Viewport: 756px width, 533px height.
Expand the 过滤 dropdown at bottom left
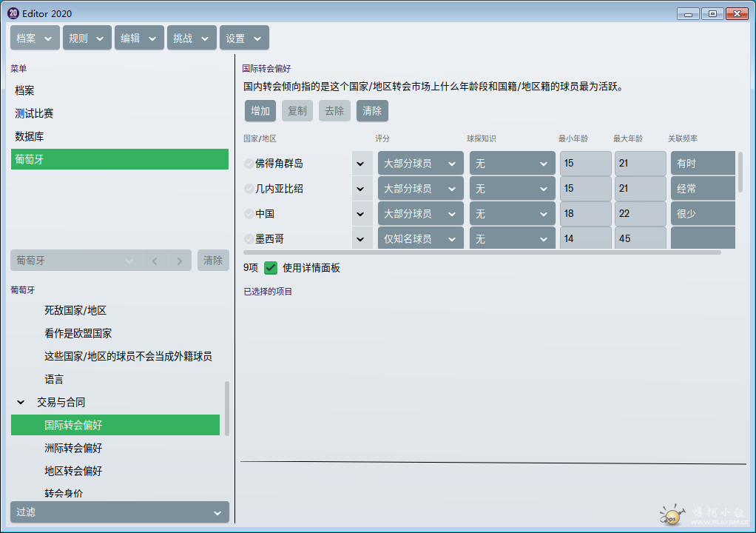120,512
